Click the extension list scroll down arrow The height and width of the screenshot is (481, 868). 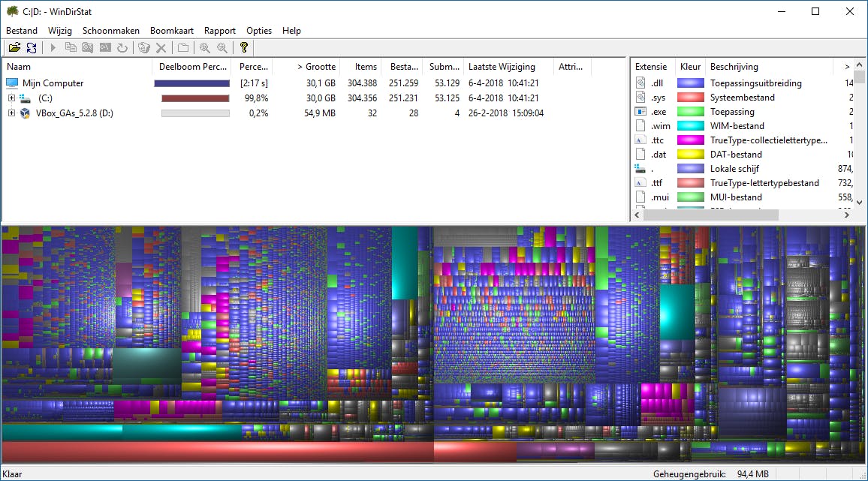tap(860, 201)
